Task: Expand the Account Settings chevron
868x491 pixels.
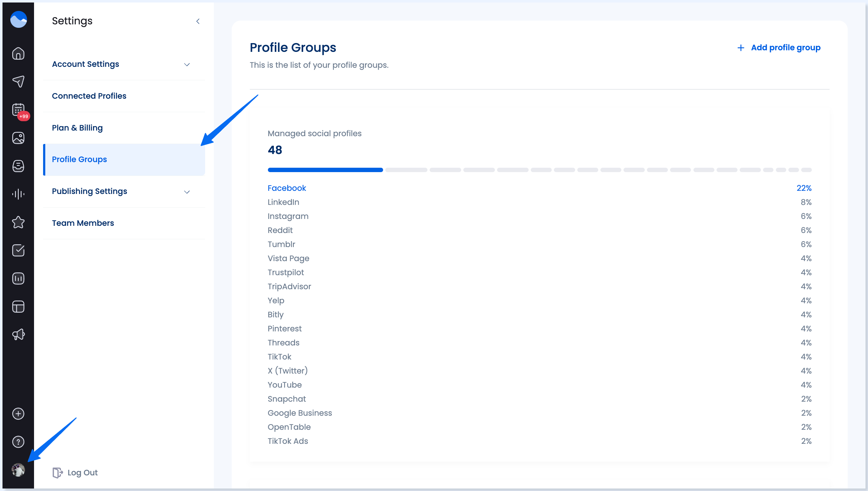Action: point(187,64)
